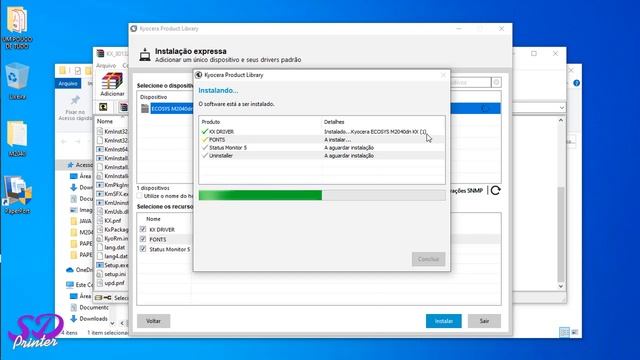Click the installer header device icon
The width and height of the screenshot is (640, 360).
pos(144,55)
